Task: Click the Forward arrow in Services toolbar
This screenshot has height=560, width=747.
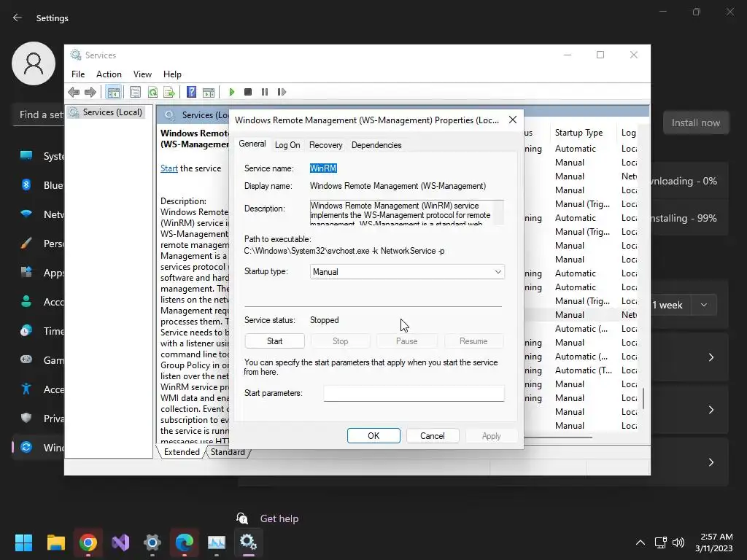Action: pos(90,92)
